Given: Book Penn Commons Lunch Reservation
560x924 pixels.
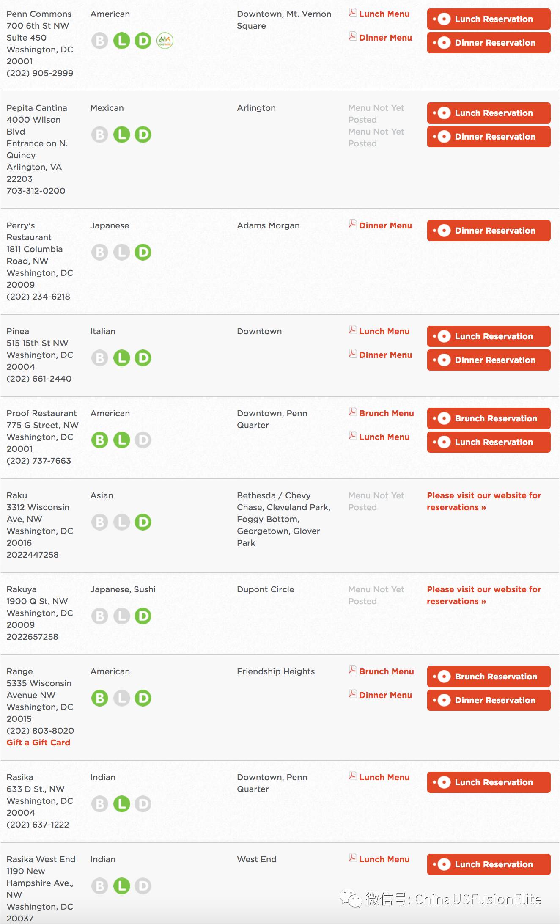Looking at the screenshot, I should 489,19.
